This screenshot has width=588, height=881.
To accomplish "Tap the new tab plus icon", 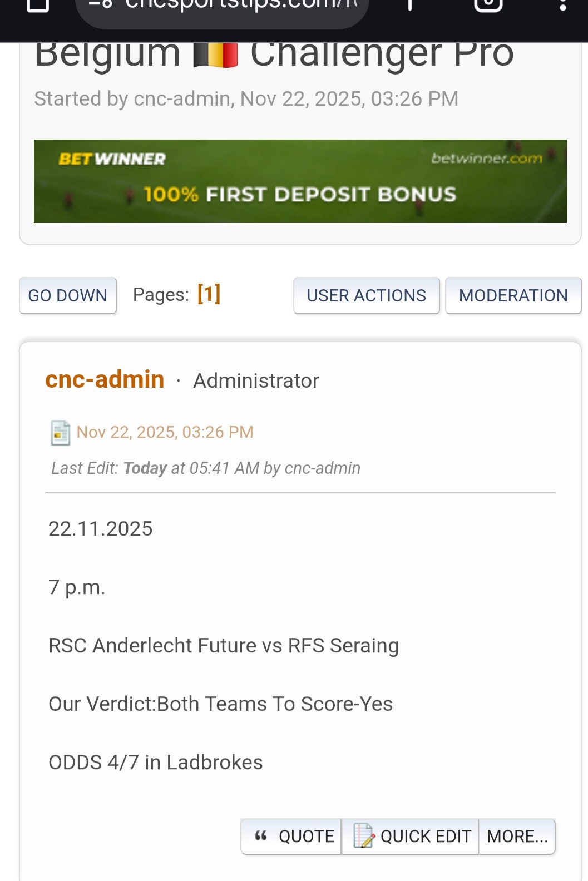I will (409, 4).
